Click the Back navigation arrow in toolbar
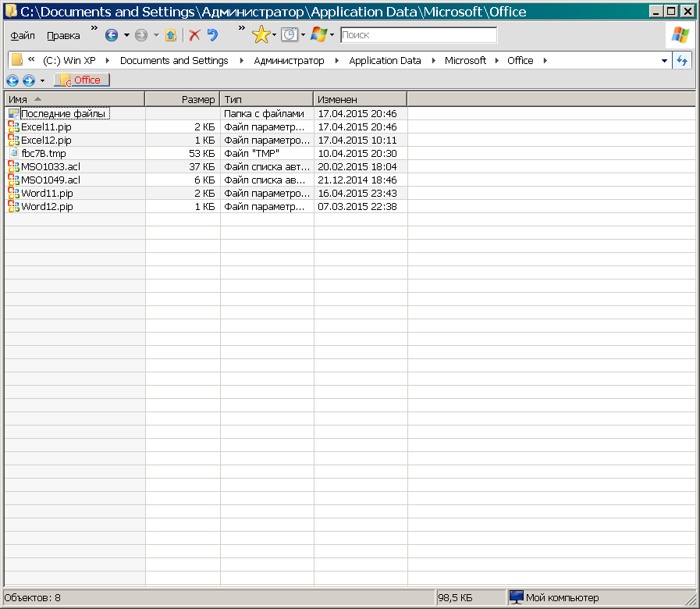The image size is (700, 609). point(112,35)
